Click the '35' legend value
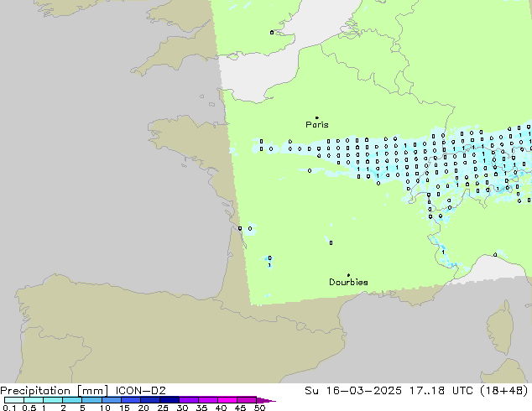Viewport: 532px width, 411px height. [x=201, y=408]
